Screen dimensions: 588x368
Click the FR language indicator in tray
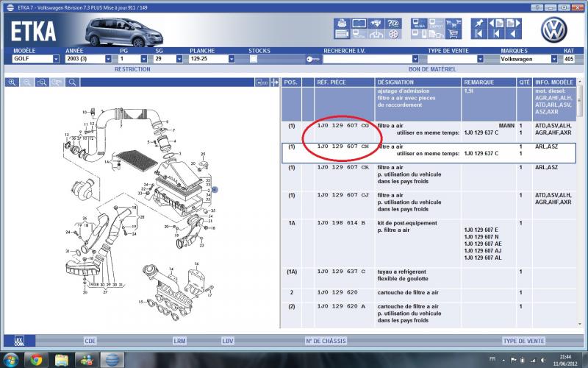click(x=492, y=359)
